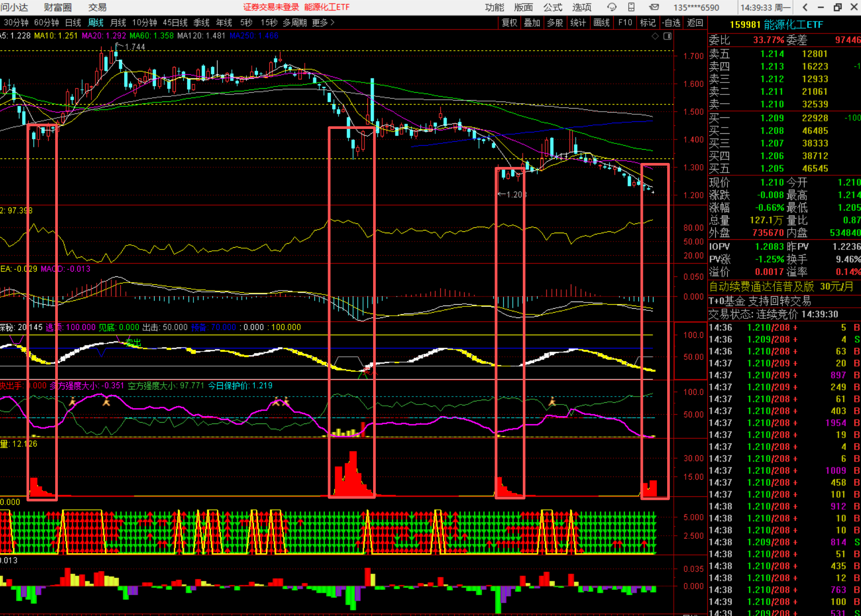This screenshot has width=861, height=616.
Task: Click the diamond icon above the chart
Action: click(655, 36)
